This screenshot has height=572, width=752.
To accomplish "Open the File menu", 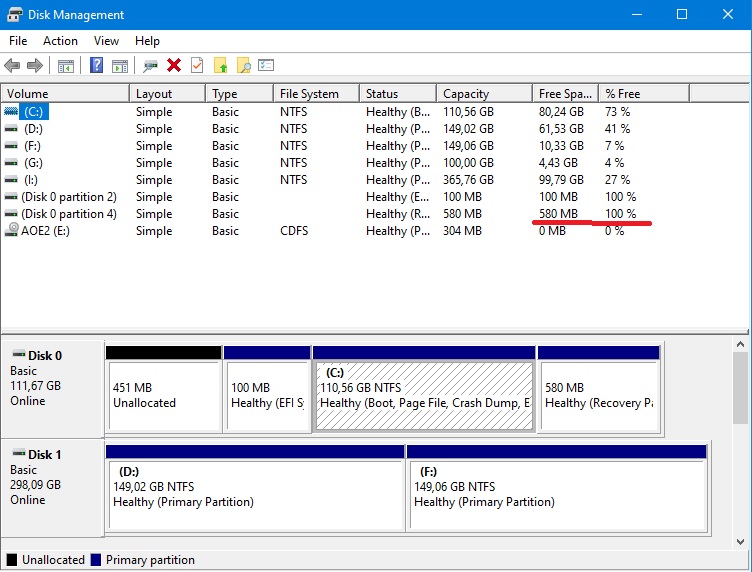I will point(18,41).
